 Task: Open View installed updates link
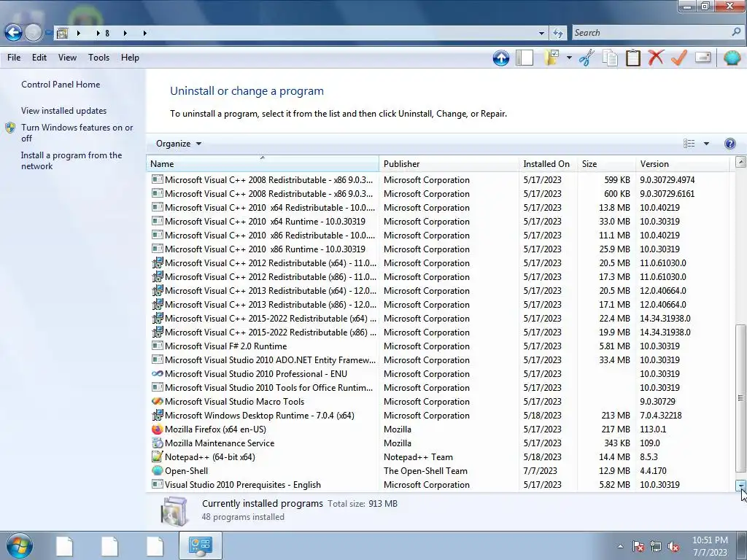pos(64,111)
